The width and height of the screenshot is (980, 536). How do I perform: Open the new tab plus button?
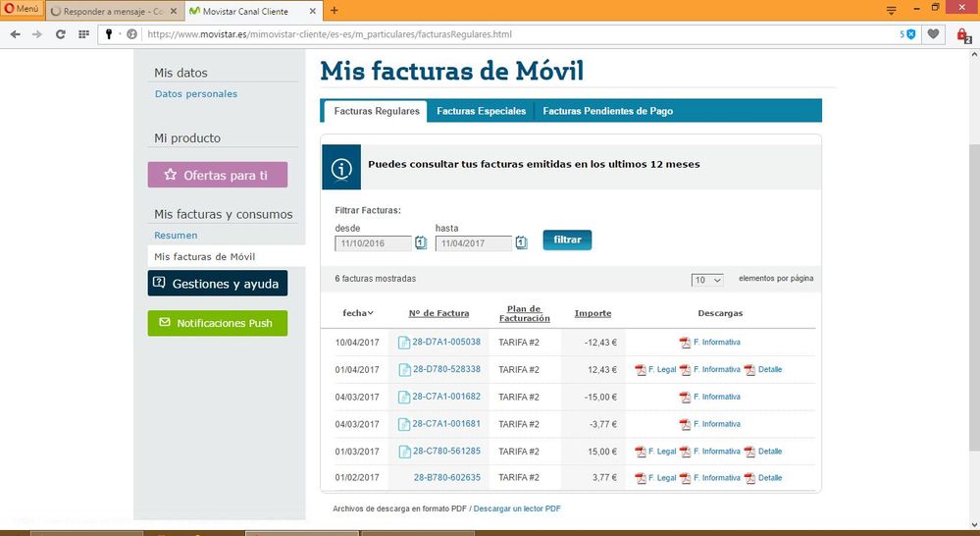click(334, 10)
